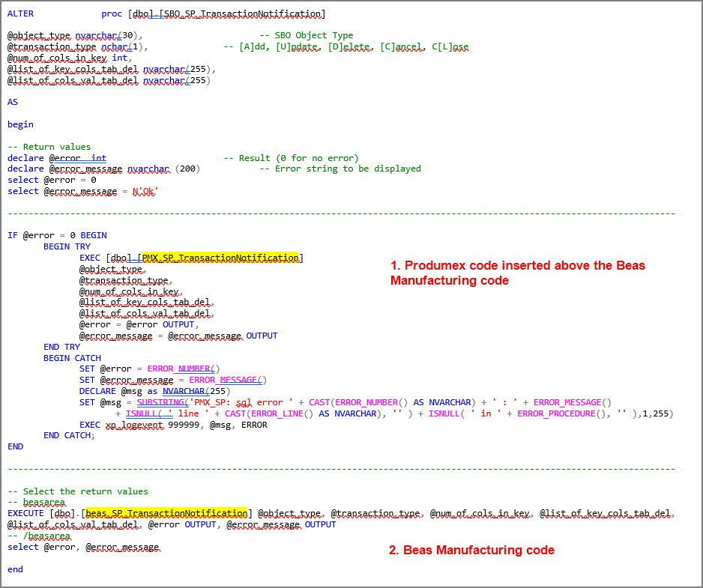Click the underlined @error int declaration
Screen dimensions: 703x588
[80, 157]
